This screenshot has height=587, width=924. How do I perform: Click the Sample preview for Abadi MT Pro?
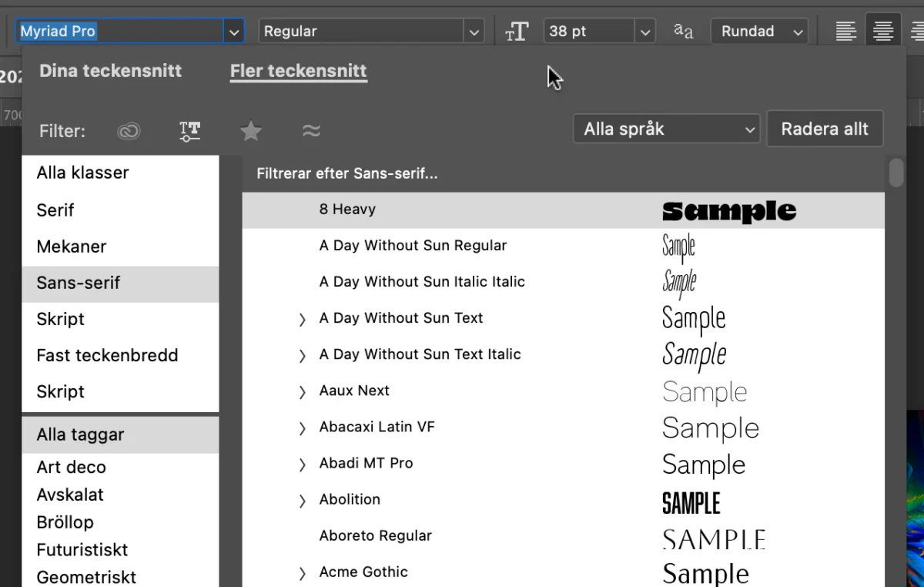click(704, 465)
